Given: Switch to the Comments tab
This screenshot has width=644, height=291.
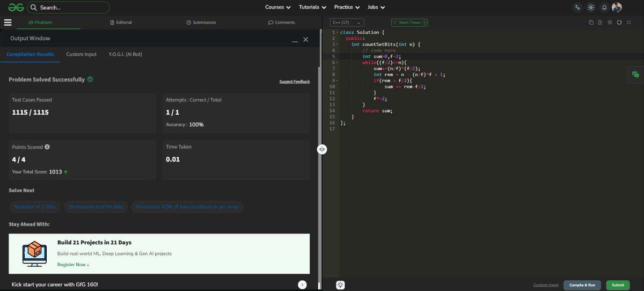Looking at the screenshot, I should coord(282,23).
